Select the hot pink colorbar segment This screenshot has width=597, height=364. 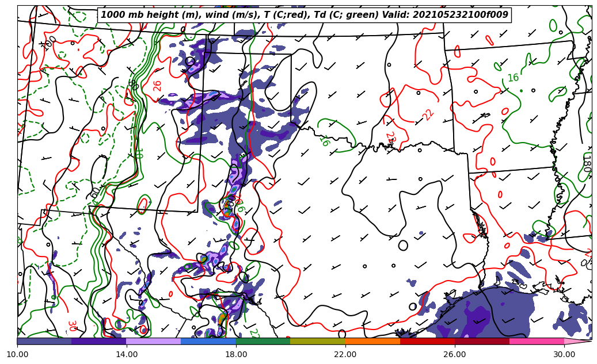pos(537,341)
